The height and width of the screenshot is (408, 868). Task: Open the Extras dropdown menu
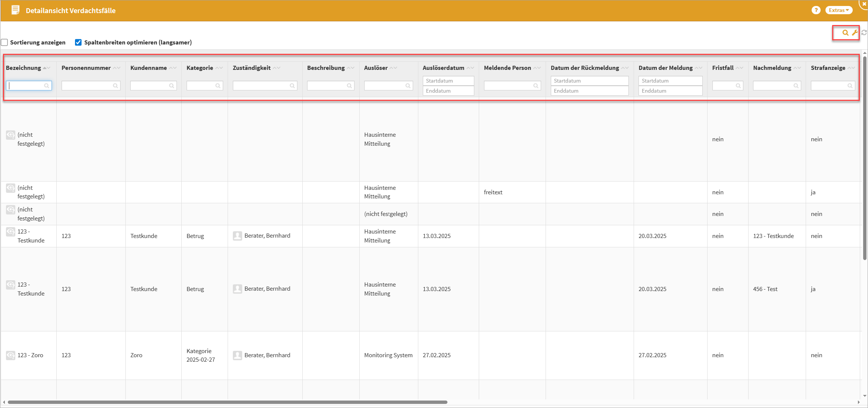pyautogui.click(x=839, y=10)
